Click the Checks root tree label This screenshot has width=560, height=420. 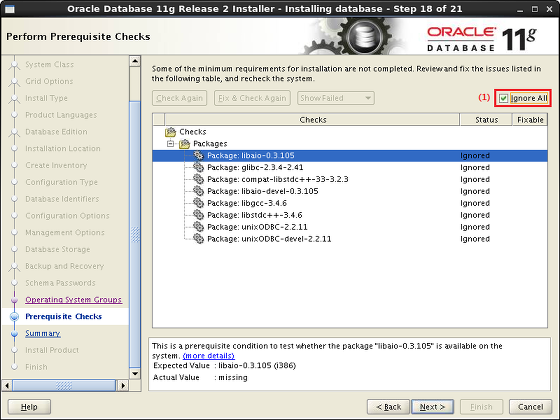193,132
